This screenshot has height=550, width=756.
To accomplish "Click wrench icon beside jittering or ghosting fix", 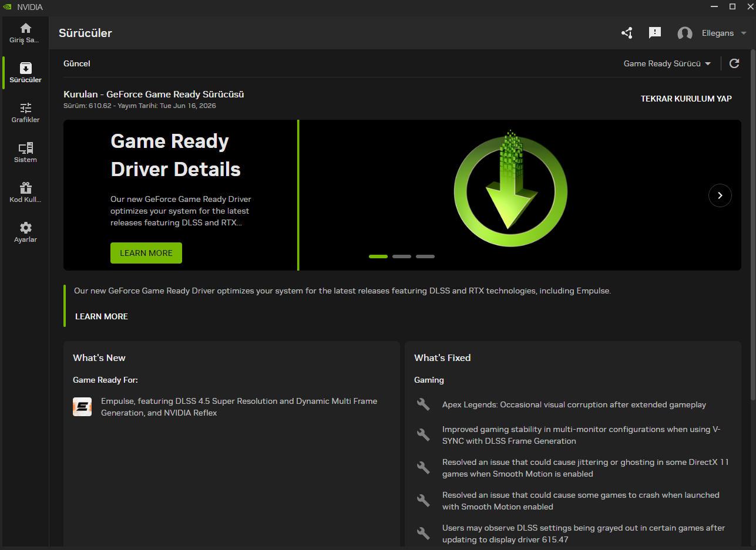I will (x=423, y=468).
